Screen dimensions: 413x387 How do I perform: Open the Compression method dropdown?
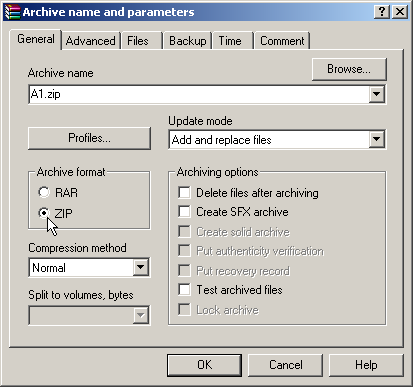coord(141,267)
